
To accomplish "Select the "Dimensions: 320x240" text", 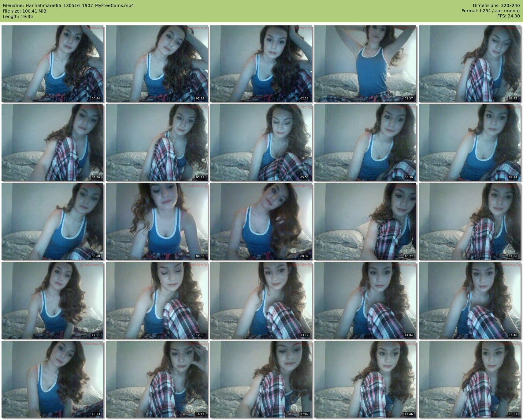I will tap(496, 6).
